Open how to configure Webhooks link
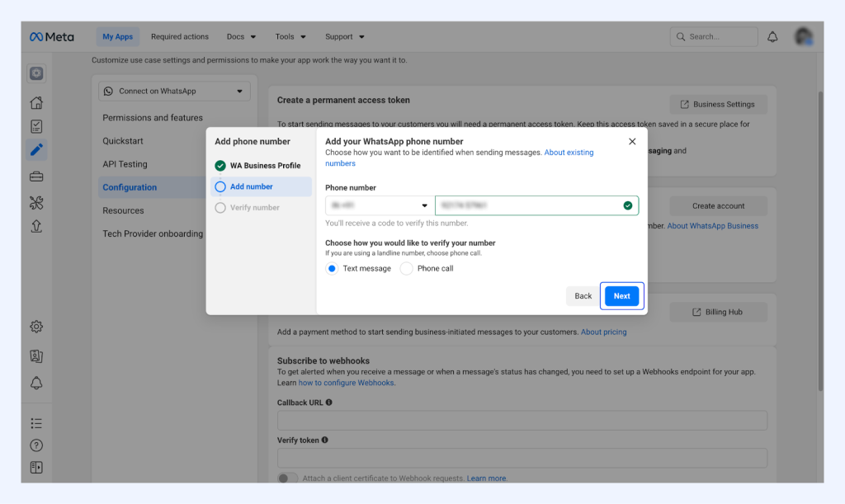This screenshot has height=504, width=845. point(346,383)
